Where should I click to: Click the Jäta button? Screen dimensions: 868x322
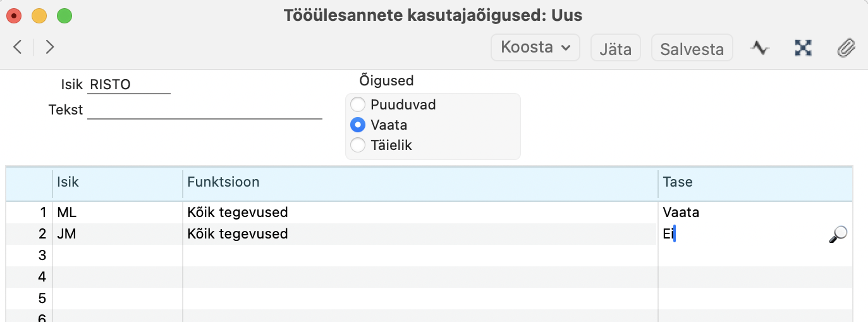point(615,48)
